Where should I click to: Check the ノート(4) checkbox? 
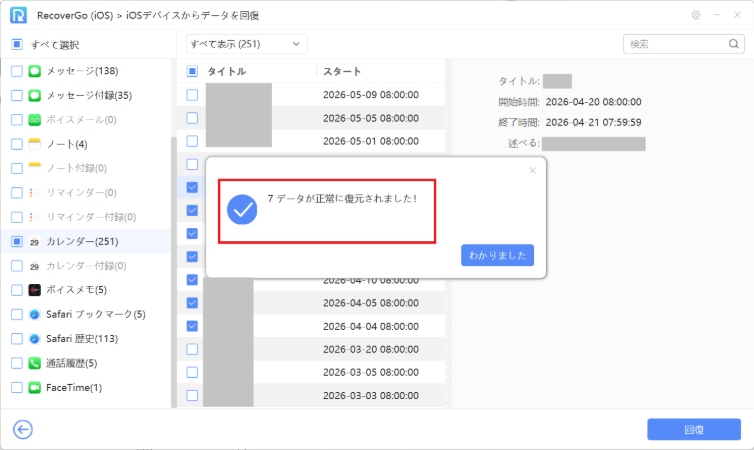(17, 144)
